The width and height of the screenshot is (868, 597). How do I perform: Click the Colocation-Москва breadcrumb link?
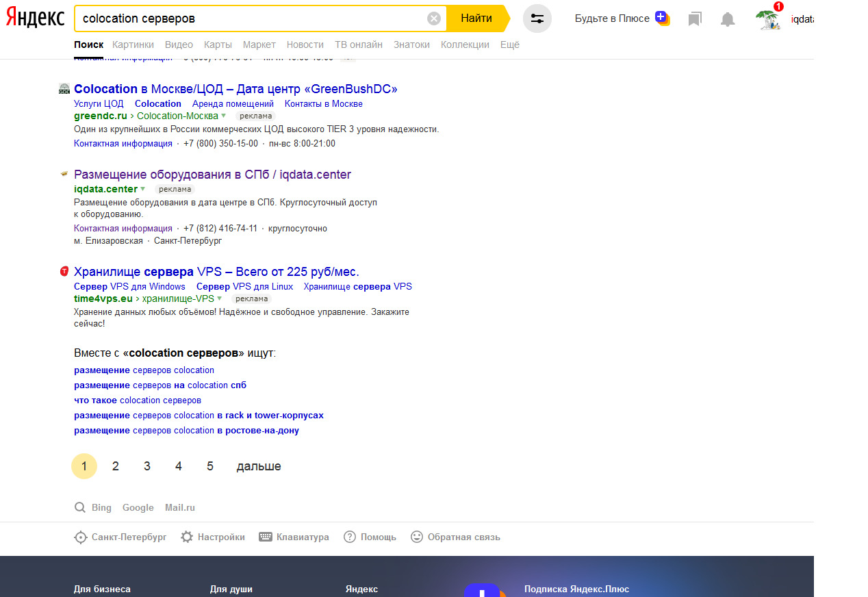pyautogui.click(x=177, y=116)
